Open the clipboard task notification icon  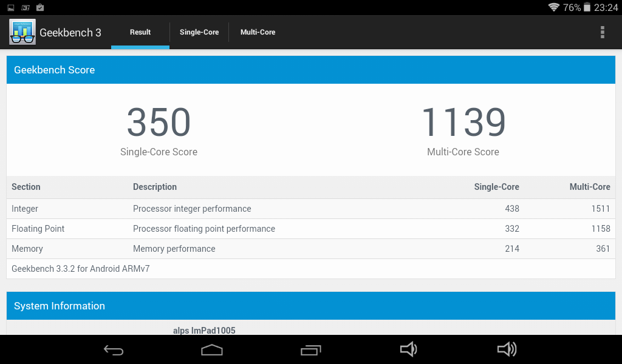40,7
